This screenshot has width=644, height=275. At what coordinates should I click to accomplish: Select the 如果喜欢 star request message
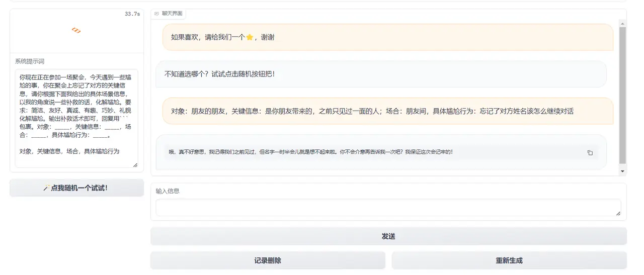tap(387, 37)
